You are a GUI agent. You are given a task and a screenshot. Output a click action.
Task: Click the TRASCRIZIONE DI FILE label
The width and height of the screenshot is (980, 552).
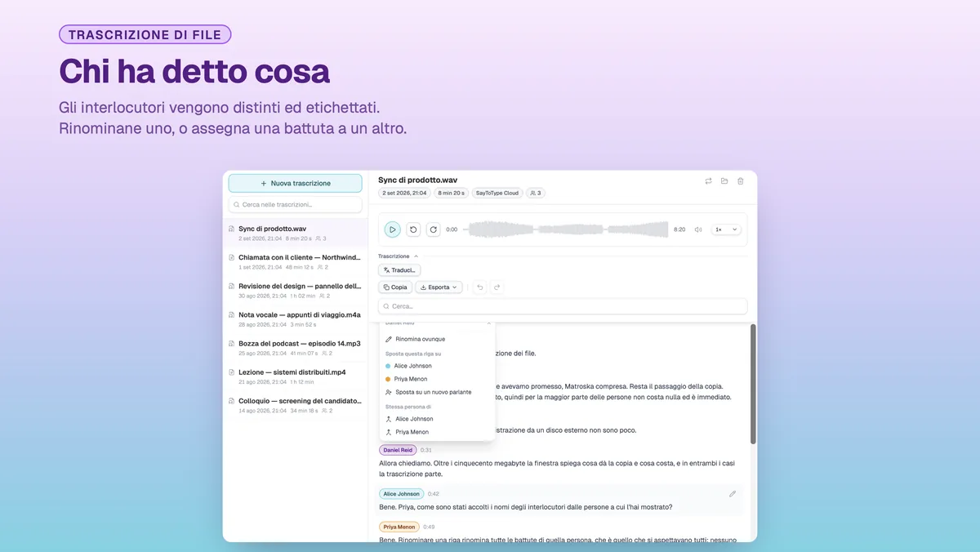point(145,34)
